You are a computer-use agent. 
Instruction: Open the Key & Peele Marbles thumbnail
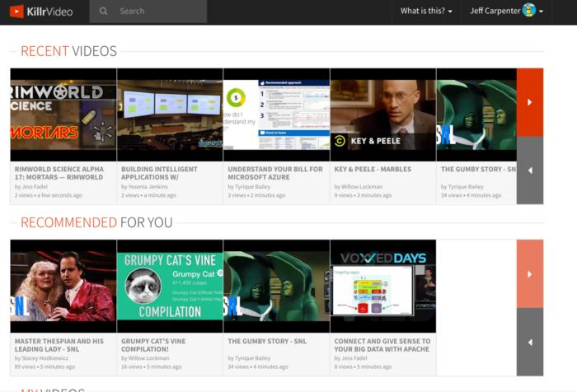click(x=383, y=114)
